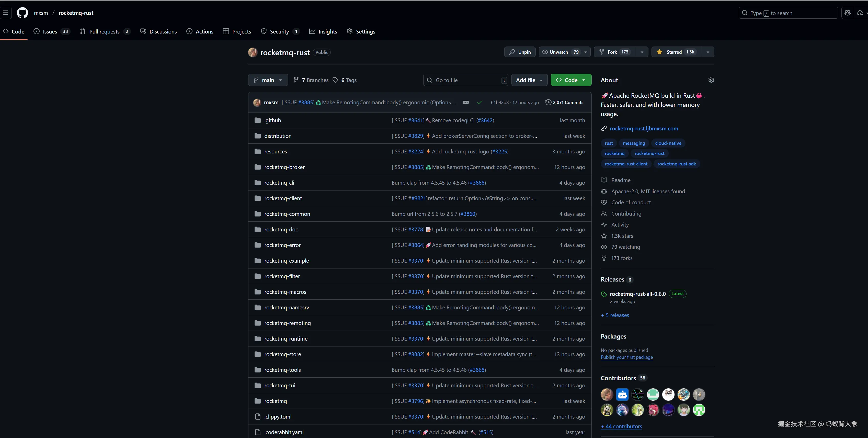Image resolution: width=868 pixels, height=438 pixels.
Task: Click the panda contributor avatar
Action: pos(607,410)
